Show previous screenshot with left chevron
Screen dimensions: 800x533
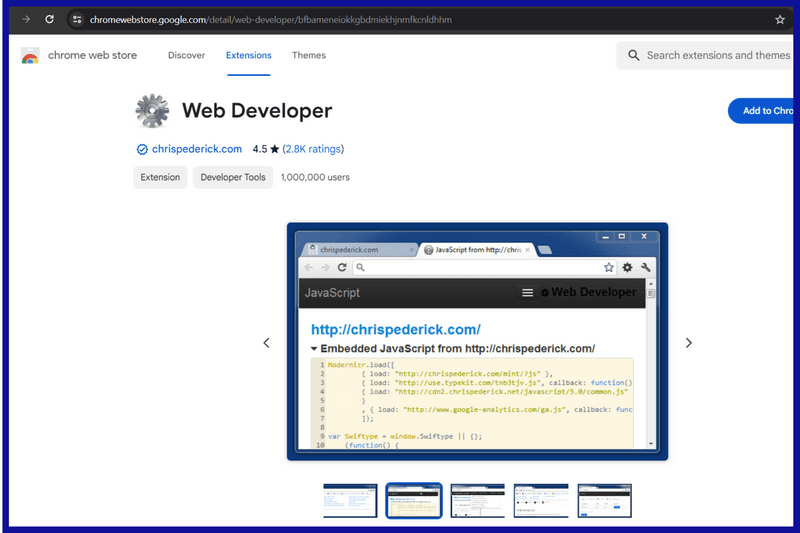pos(266,343)
